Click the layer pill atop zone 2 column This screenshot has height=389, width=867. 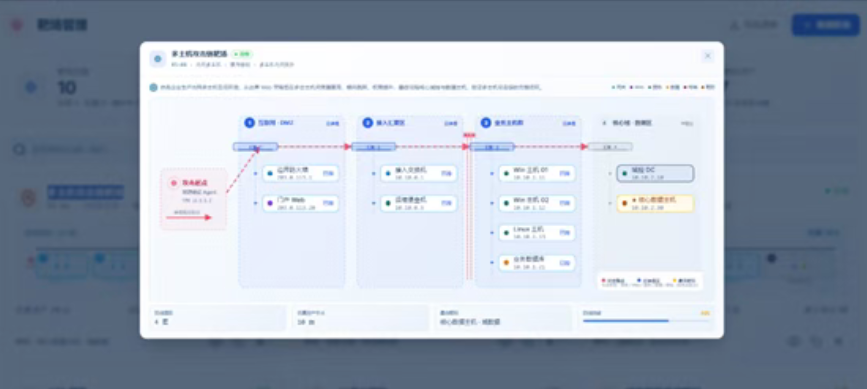pyautogui.click(x=373, y=147)
